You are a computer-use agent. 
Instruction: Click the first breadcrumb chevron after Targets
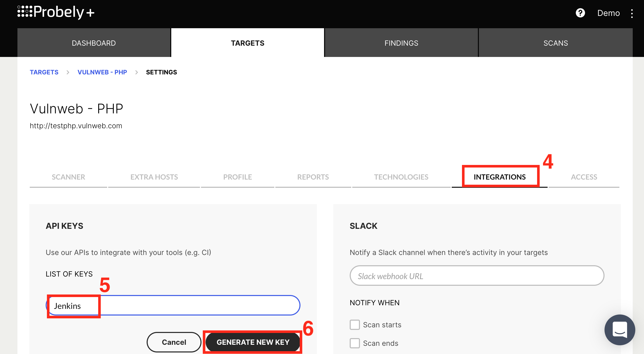[68, 72]
